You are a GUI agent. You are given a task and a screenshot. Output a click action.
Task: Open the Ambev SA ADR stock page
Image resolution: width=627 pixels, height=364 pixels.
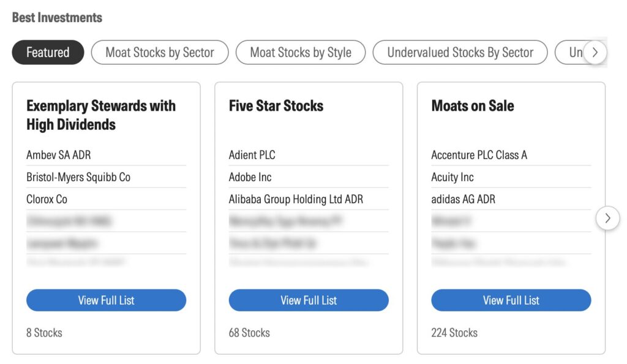pos(58,155)
